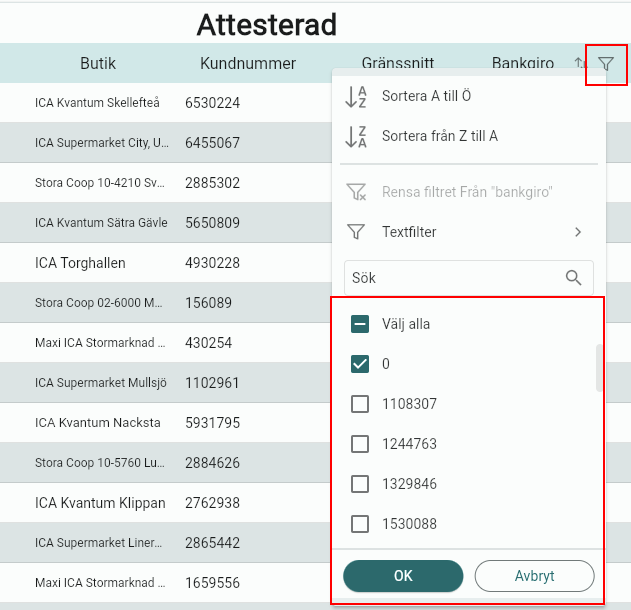Screen dimensions: 631x610
Task: Confirm the filter with OK
Action: click(403, 576)
